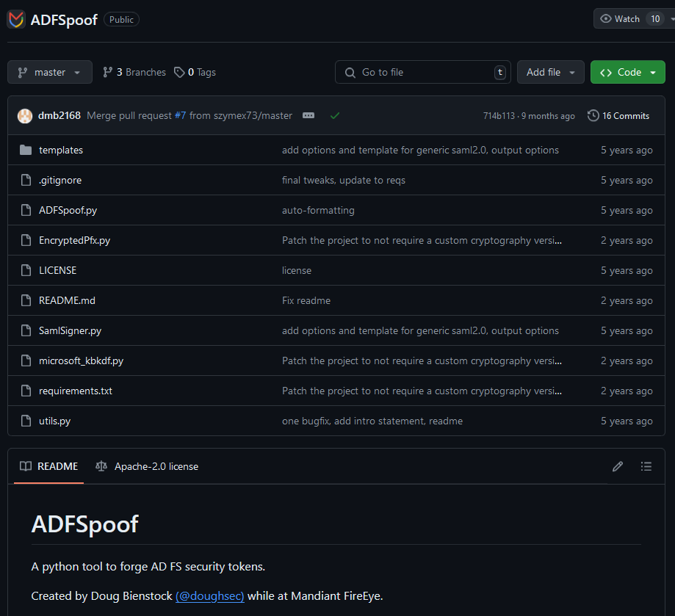Image resolution: width=675 pixels, height=616 pixels.
Task: Edit README with the pencil icon
Action: pos(617,466)
